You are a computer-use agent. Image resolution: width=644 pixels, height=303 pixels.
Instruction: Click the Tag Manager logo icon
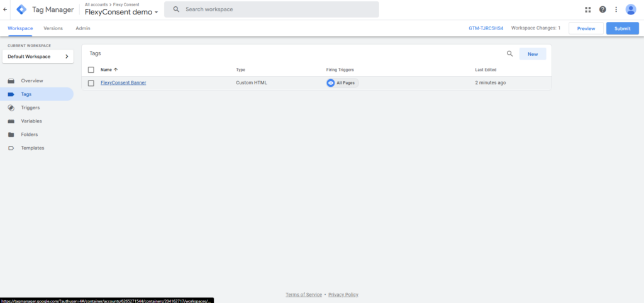click(21, 9)
